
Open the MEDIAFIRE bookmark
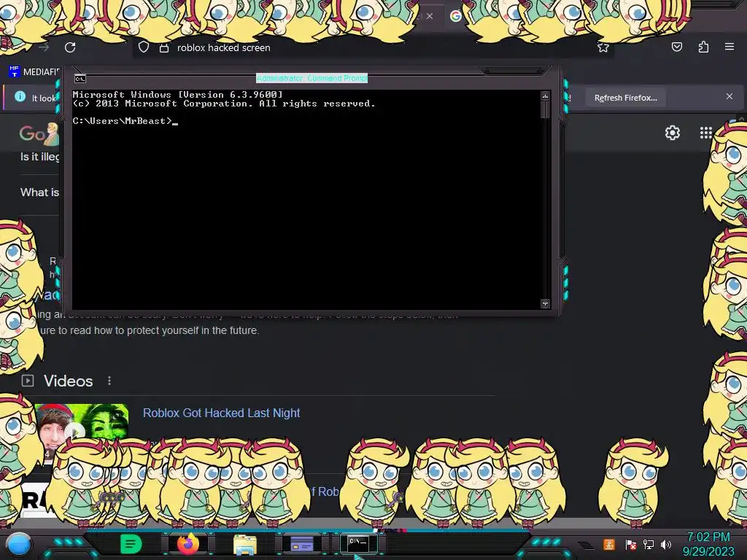[x=34, y=72]
